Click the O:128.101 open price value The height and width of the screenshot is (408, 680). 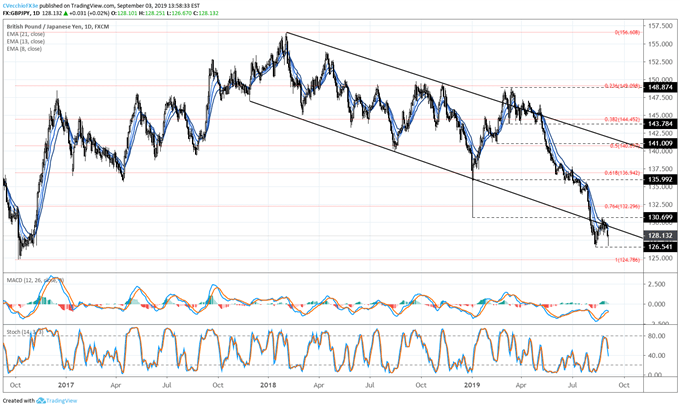pyautogui.click(x=124, y=13)
